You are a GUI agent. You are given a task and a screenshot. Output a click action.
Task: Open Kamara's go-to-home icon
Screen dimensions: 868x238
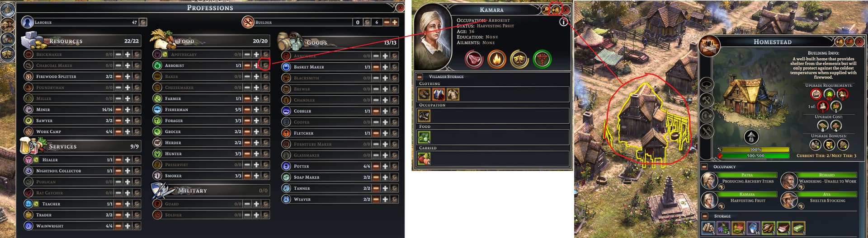(x=556, y=9)
